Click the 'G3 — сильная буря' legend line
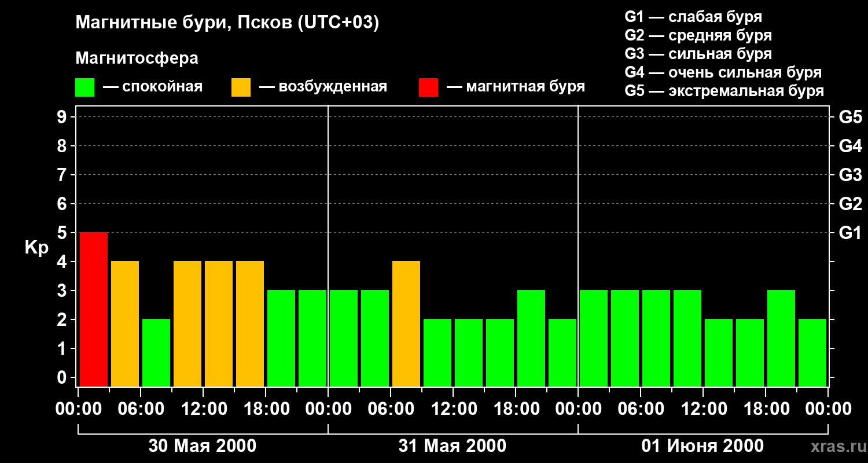 point(698,54)
